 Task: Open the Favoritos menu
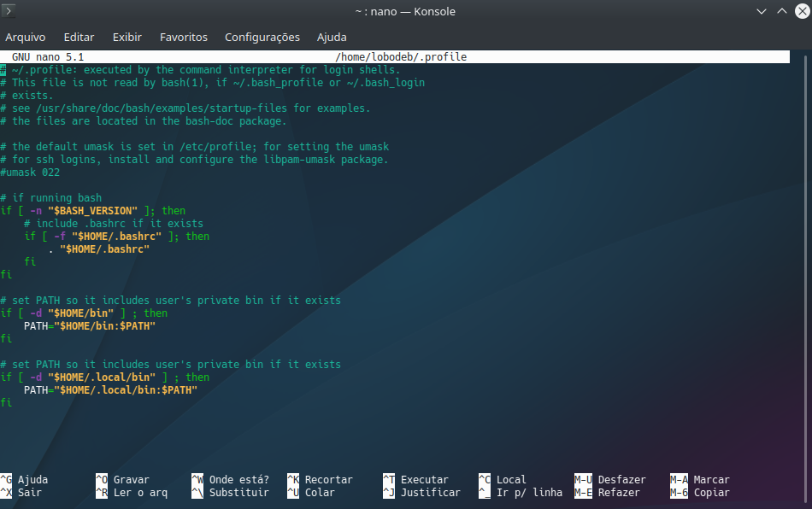click(184, 37)
